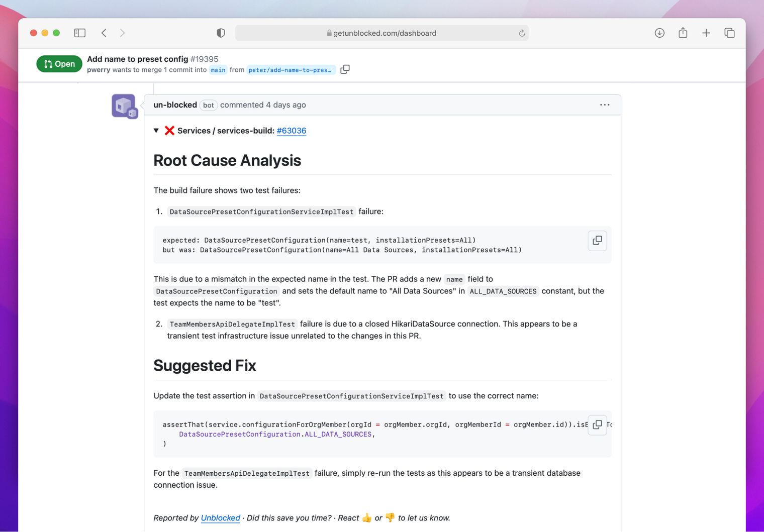Reload the page with refresh icon
Image resolution: width=764 pixels, height=532 pixels.
[522, 33]
